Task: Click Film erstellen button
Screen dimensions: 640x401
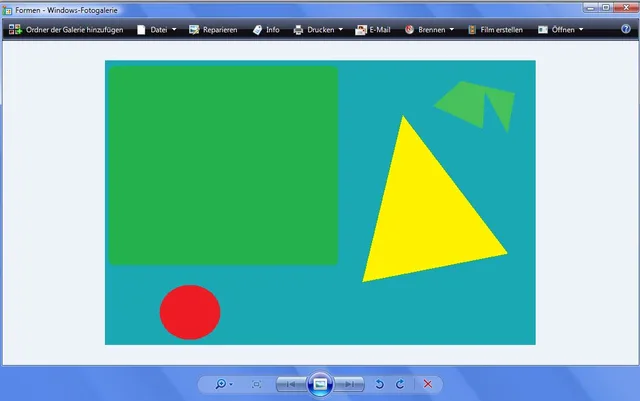Action: click(494, 30)
